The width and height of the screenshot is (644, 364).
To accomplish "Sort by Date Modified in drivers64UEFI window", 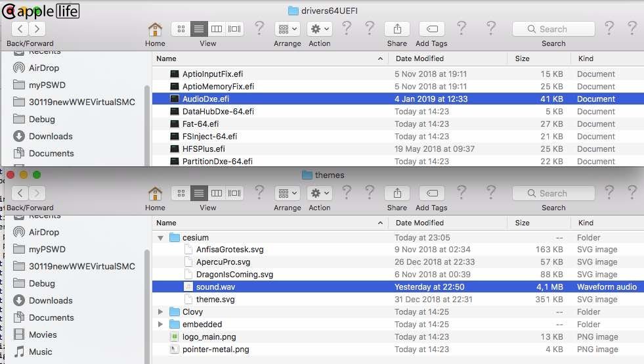I will (x=448, y=58).
